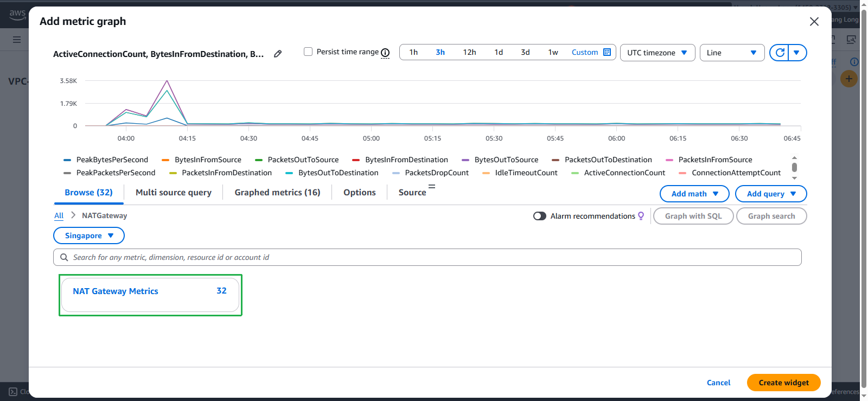Open the Custom time range calendar icon

pos(607,52)
